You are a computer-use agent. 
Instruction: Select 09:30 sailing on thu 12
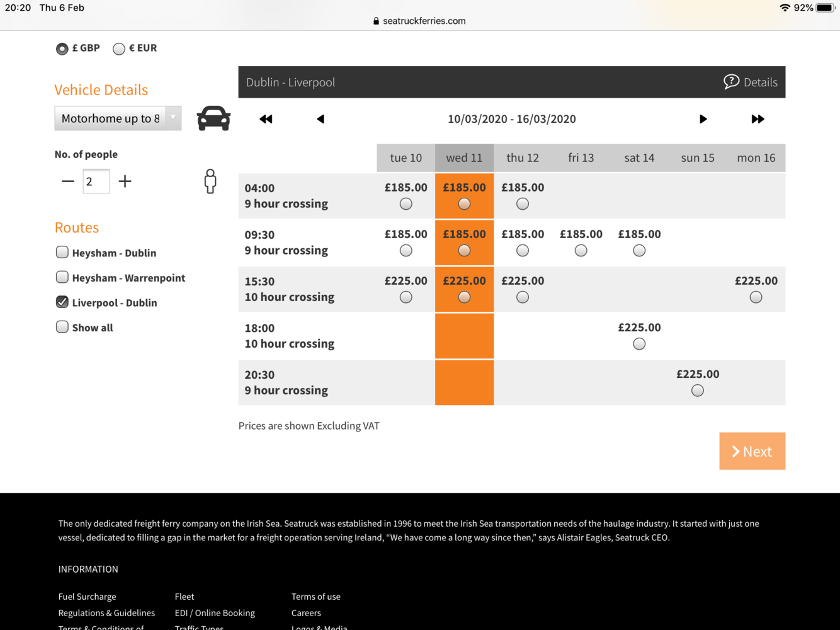tap(523, 251)
